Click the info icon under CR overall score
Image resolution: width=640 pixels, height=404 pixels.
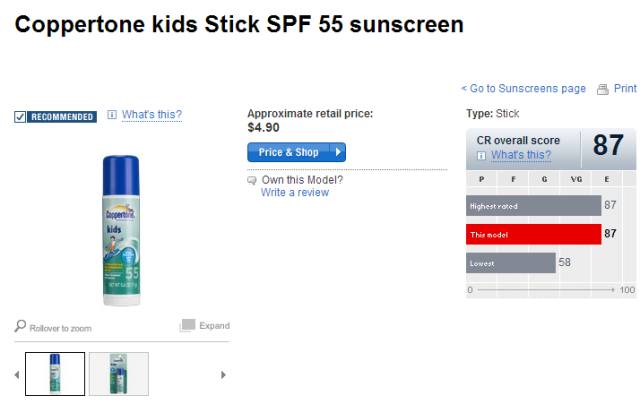pos(482,156)
